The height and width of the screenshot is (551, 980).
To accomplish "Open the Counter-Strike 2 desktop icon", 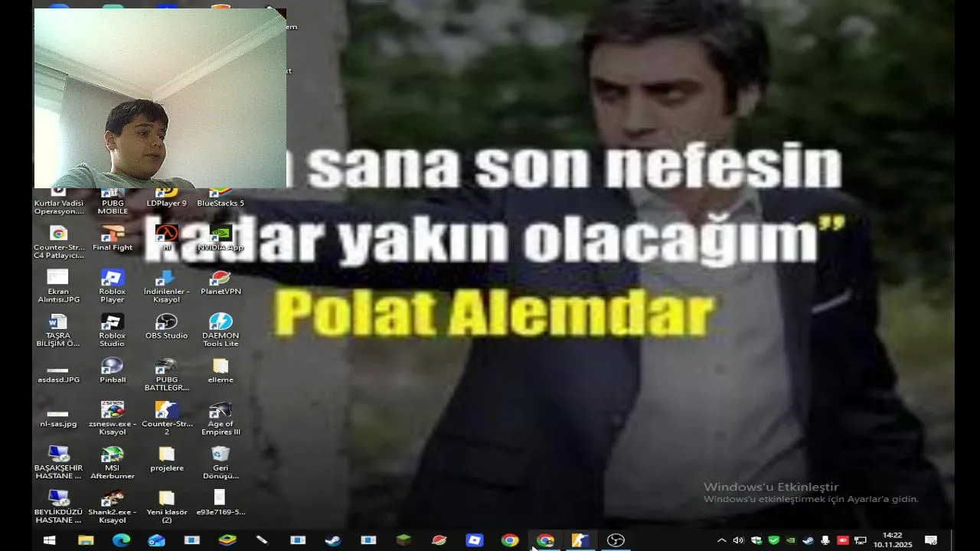I will (x=166, y=418).
